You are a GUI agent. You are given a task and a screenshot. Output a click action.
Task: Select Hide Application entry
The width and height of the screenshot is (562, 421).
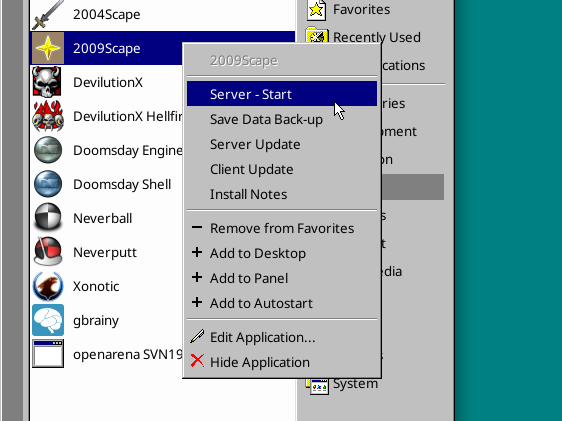(x=282, y=362)
